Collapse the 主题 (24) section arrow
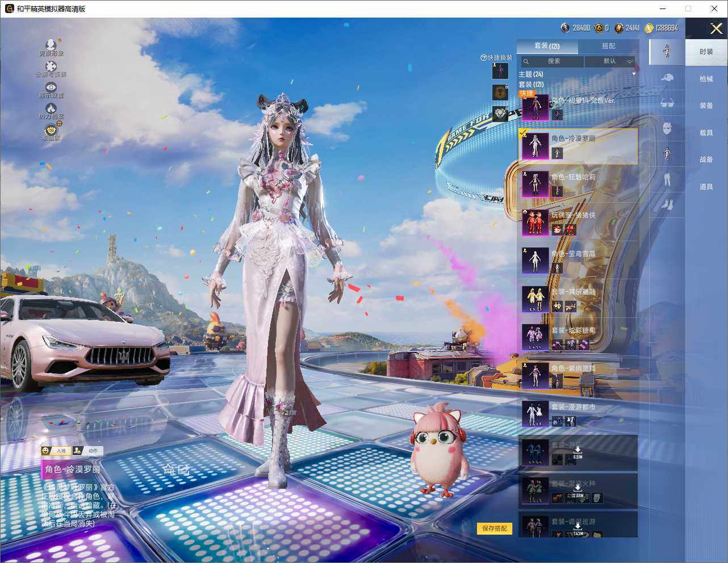728x563 pixels. 634,74
